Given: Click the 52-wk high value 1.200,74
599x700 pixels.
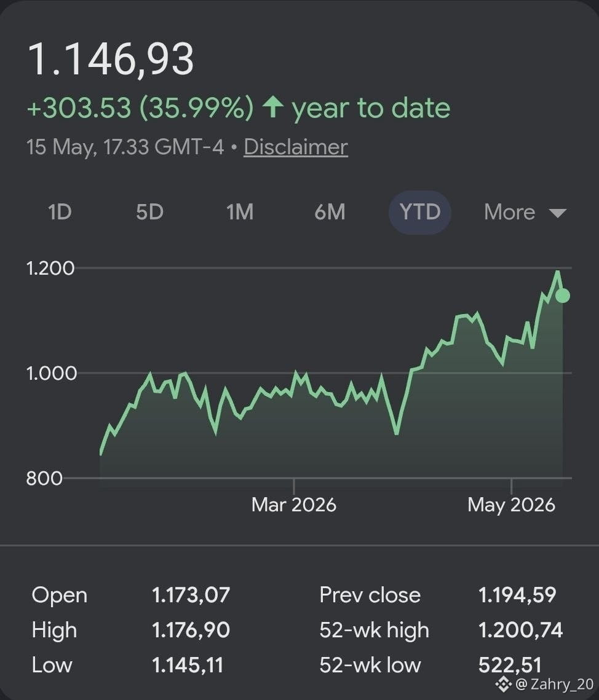Looking at the screenshot, I should [520, 630].
